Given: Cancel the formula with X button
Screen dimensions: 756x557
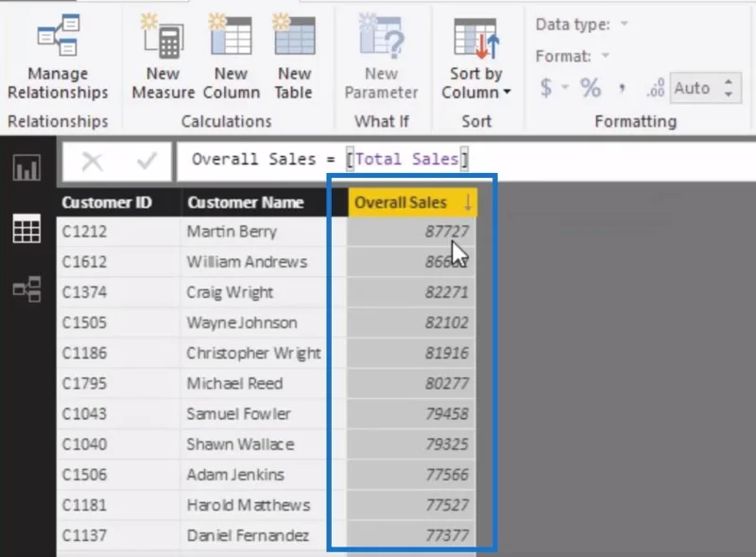Looking at the screenshot, I should tap(92, 161).
